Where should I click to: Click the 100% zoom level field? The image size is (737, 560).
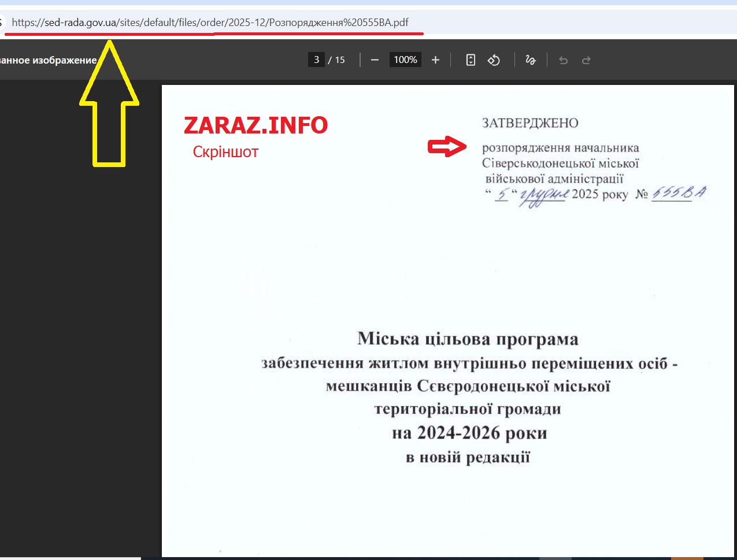point(405,60)
